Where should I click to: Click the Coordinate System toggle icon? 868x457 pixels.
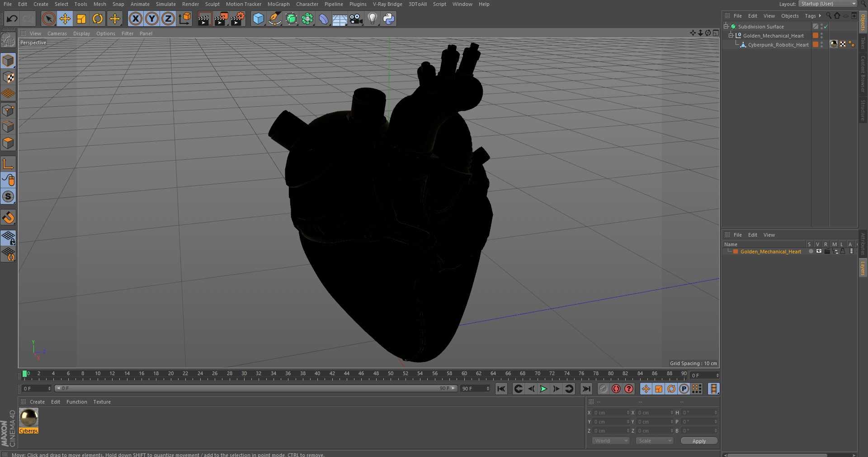(185, 19)
